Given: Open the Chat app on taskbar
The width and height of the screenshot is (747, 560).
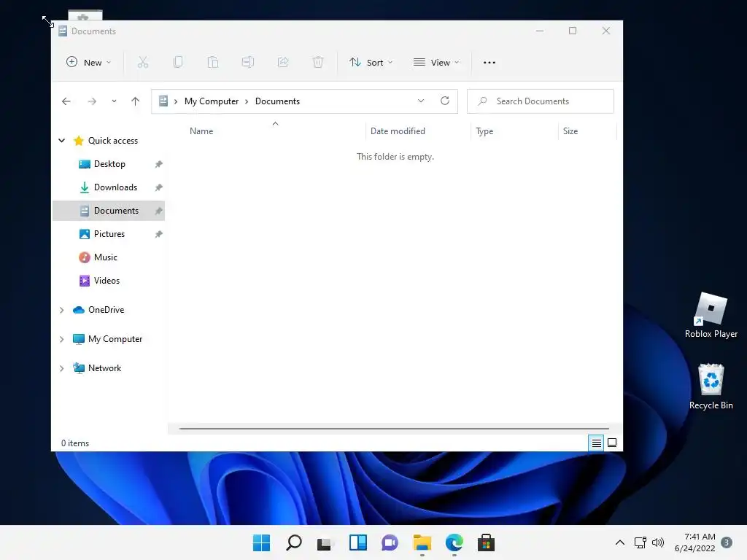Looking at the screenshot, I should tap(390, 542).
